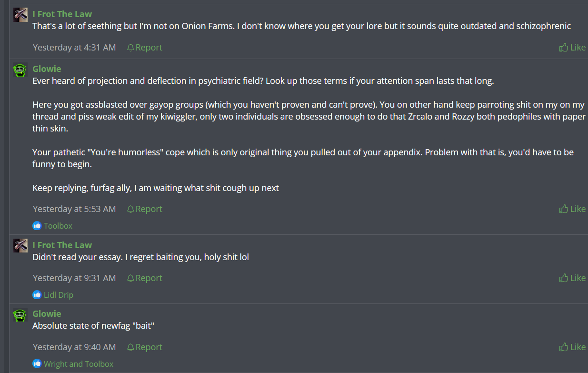Report the 4:31 AM post
The image size is (588, 373).
pos(145,47)
